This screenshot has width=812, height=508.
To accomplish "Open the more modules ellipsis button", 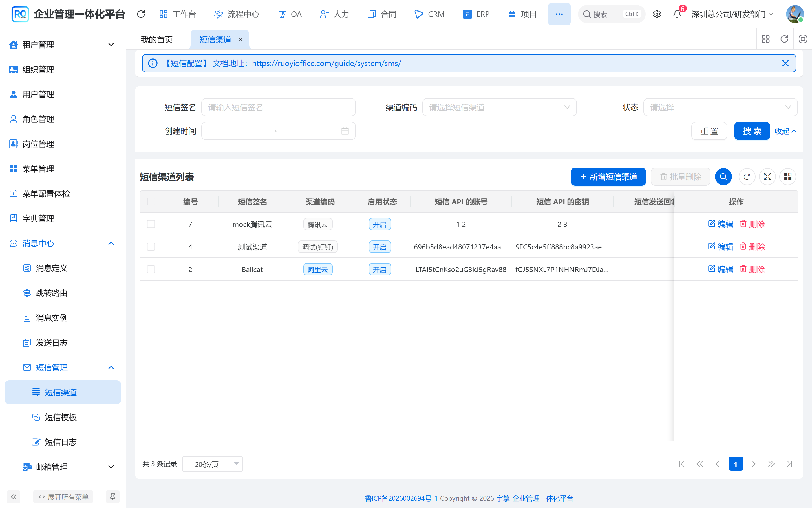I will coord(559,14).
